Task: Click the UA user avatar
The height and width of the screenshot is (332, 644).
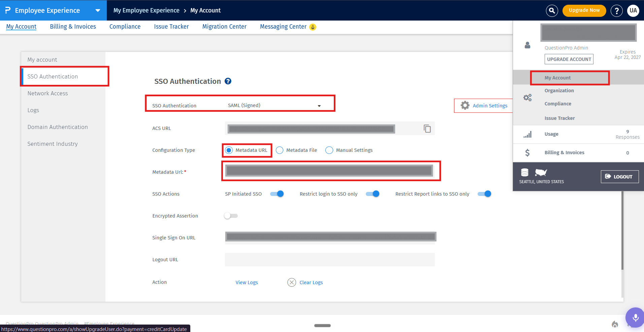Action: point(633,10)
